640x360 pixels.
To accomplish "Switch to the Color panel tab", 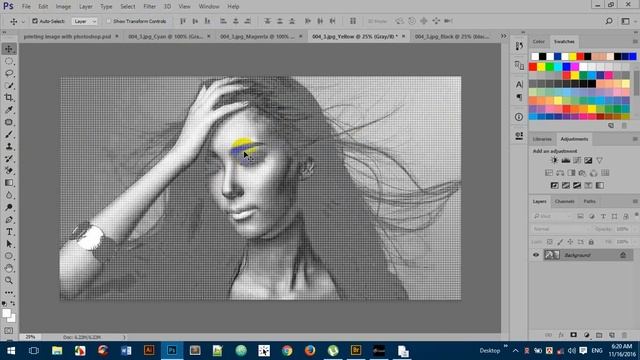I will (x=538, y=42).
